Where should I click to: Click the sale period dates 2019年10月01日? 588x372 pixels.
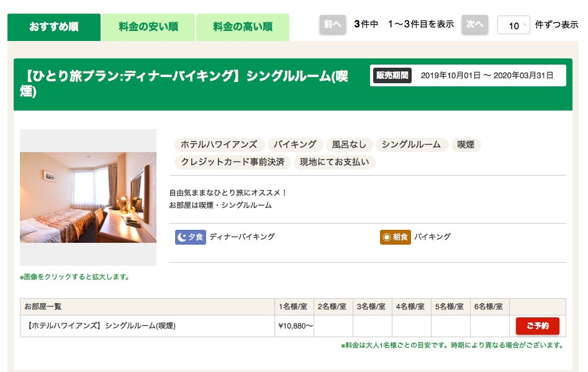(x=451, y=75)
